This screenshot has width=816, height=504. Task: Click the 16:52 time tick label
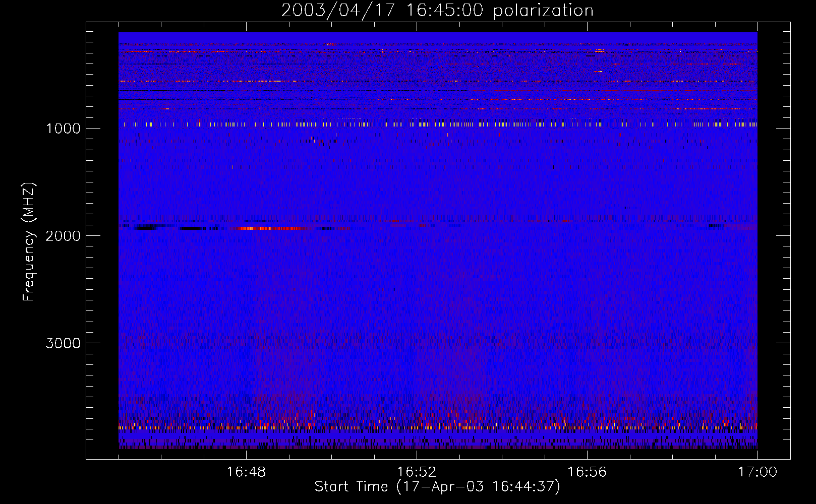click(x=417, y=472)
